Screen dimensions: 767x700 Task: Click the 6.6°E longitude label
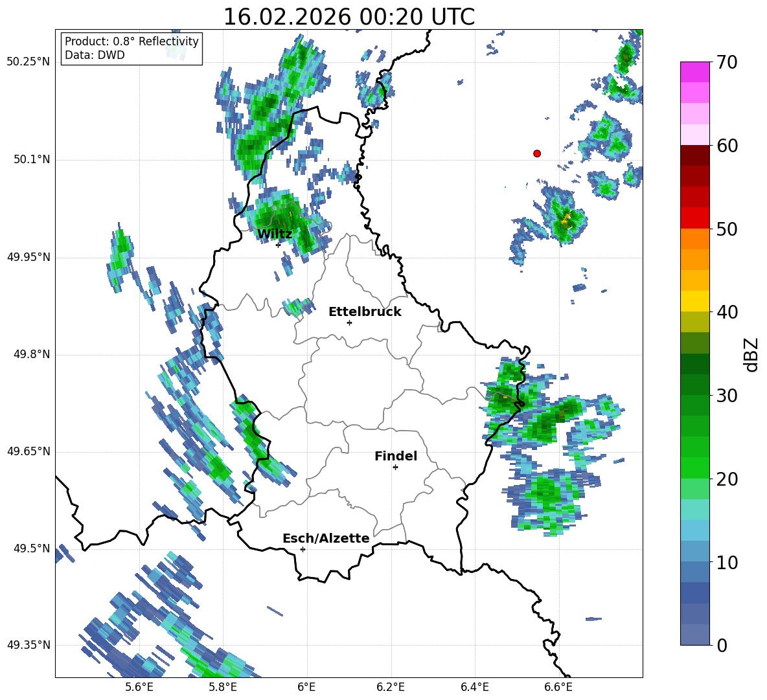tap(558, 687)
